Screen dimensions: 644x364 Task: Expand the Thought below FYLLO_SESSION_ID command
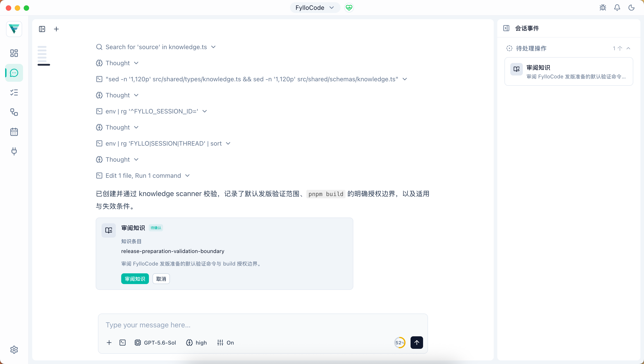pos(117,128)
